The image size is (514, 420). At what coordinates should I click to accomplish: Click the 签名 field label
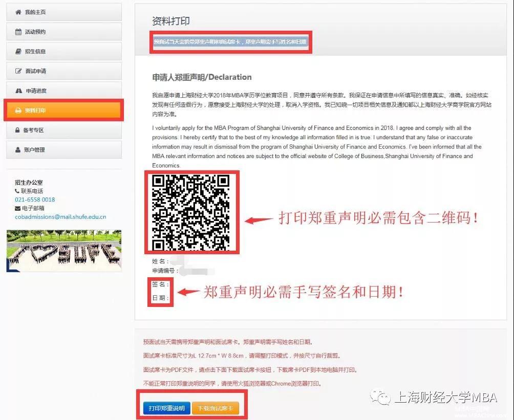click(160, 284)
